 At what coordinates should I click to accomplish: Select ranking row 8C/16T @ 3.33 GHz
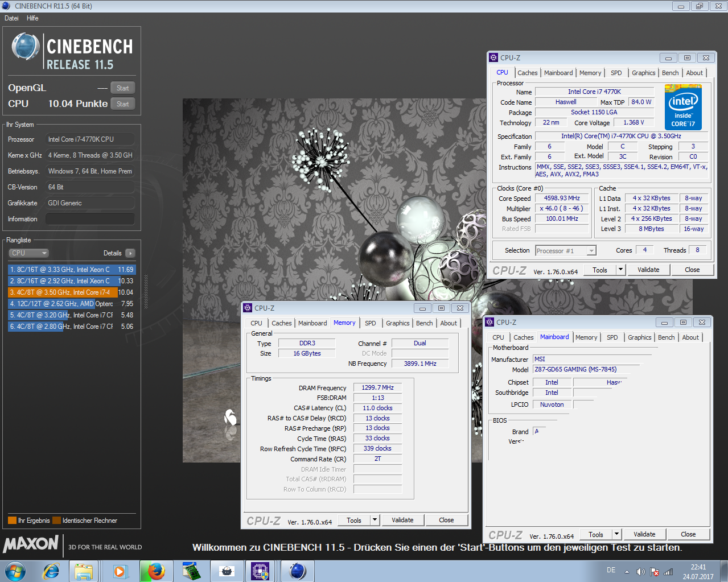pyautogui.click(x=72, y=270)
